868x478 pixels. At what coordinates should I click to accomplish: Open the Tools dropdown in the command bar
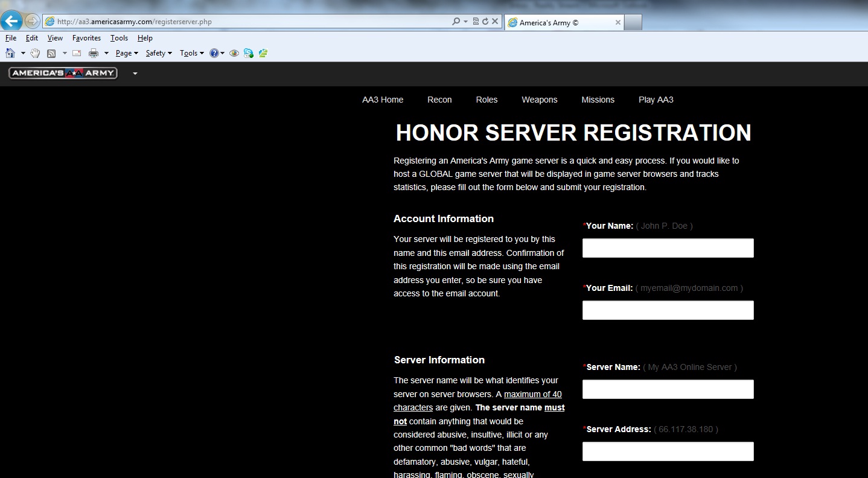pyautogui.click(x=192, y=53)
